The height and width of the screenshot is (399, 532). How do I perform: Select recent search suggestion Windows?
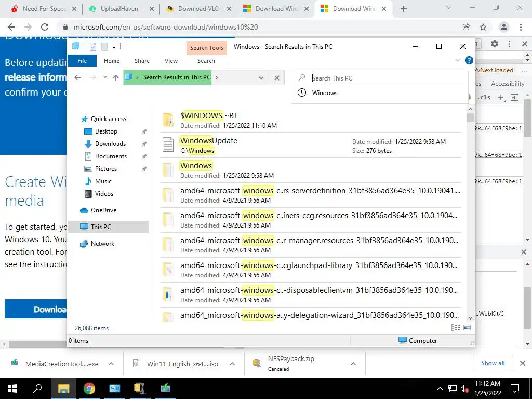click(x=379, y=93)
